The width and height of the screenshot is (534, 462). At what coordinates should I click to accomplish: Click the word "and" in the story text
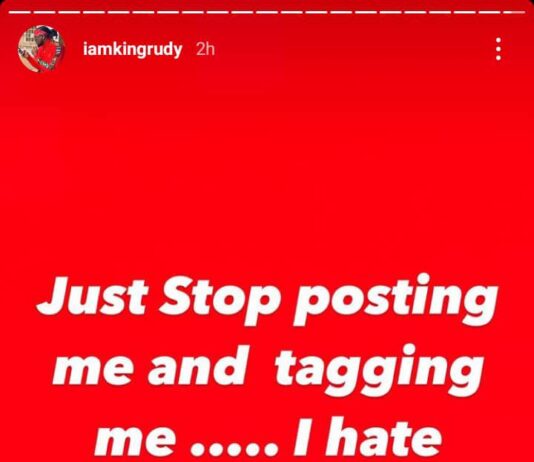click(197, 366)
